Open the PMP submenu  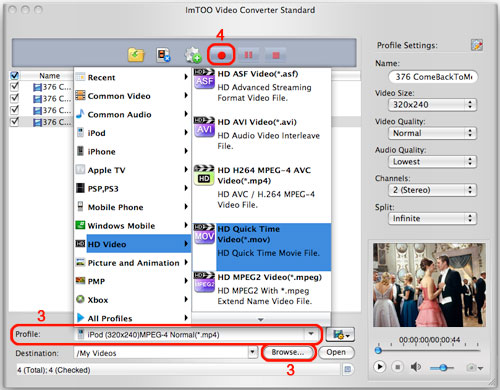[132, 281]
